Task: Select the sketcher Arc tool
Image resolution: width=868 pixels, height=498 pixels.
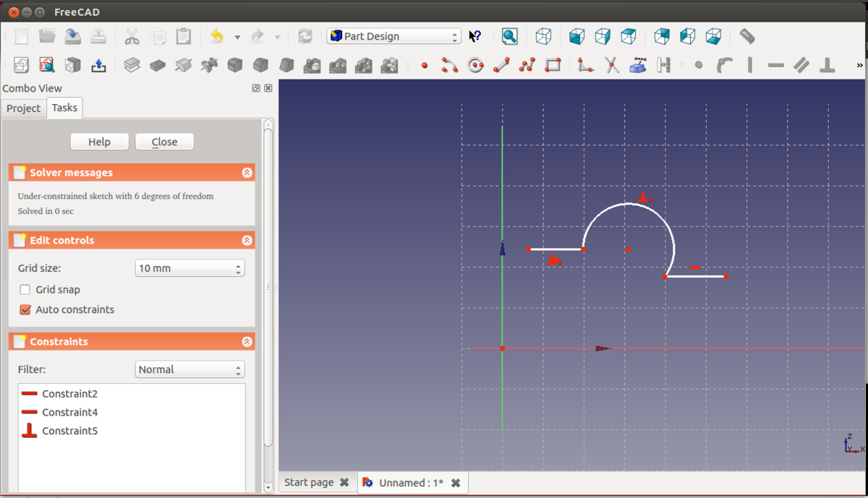Action: 449,66
